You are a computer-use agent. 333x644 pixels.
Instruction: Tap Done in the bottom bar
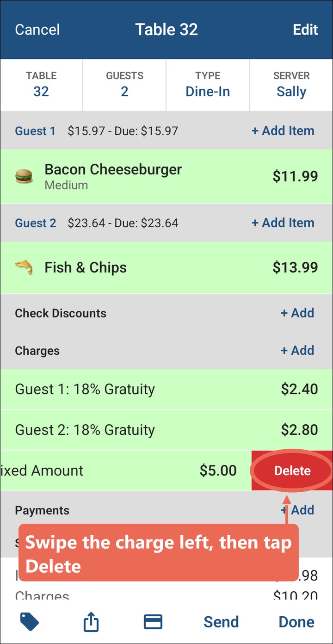(x=296, y=622)
